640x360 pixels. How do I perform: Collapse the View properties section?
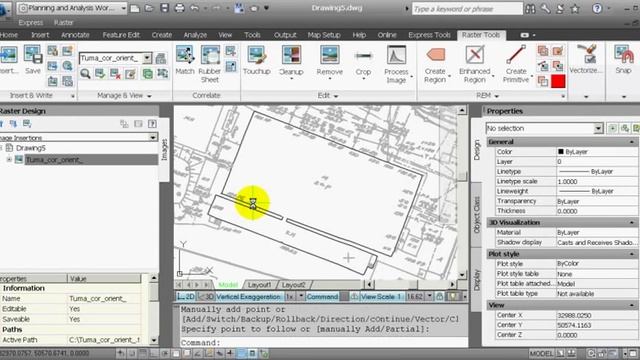pos(632,305)
